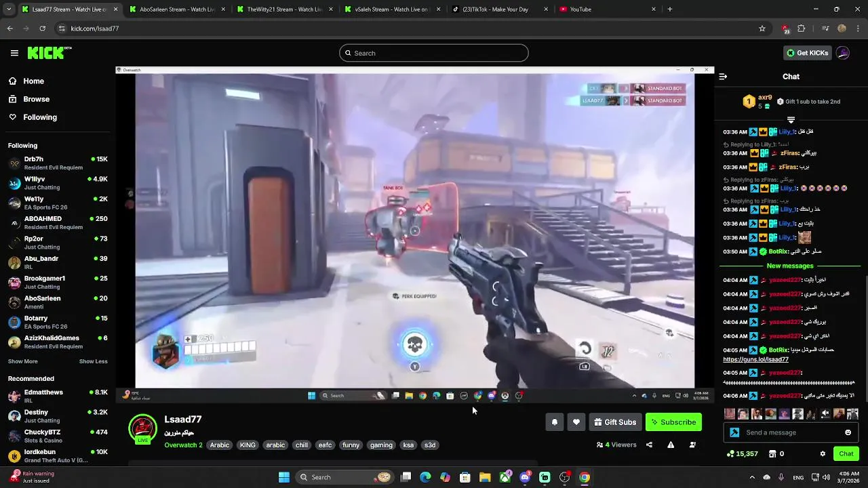Viewport: 868px width, 488px height.
Task: Show hidden system tray icons chevron
Action: 753,477
